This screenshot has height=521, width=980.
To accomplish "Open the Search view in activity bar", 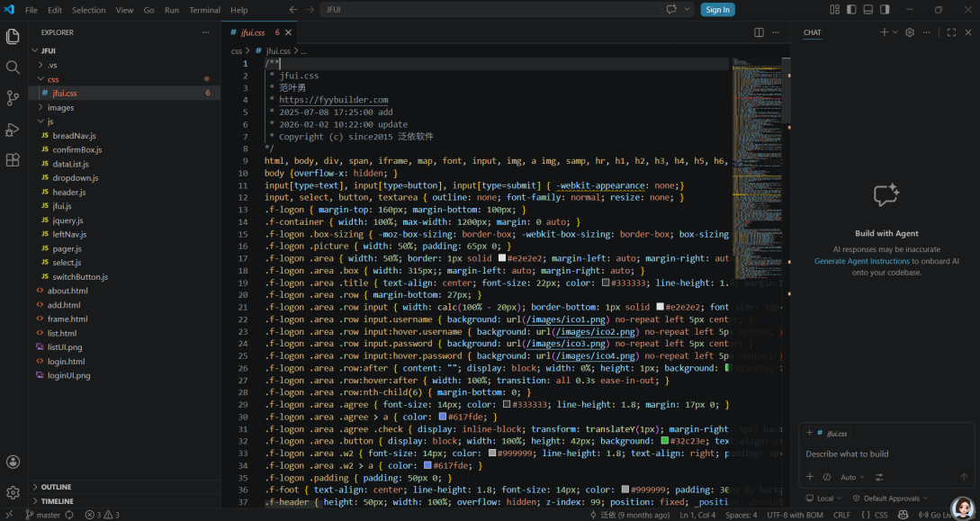I will tap(13, 67).
